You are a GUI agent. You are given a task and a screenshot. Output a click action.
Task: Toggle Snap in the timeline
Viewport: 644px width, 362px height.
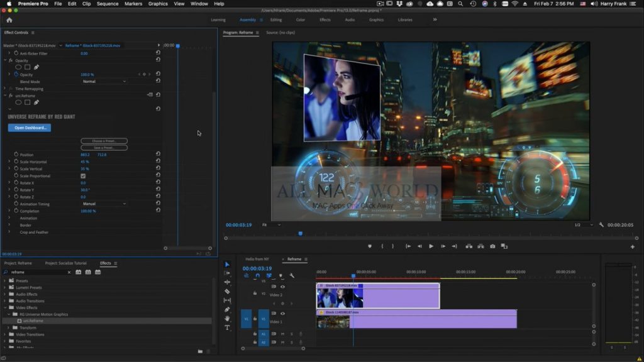coord(257,276)
